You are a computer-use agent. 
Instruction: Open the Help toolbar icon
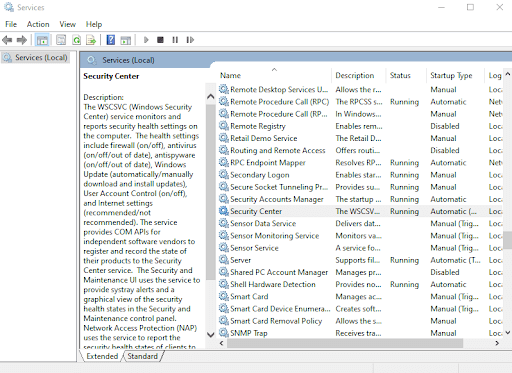tap(111, 40)
